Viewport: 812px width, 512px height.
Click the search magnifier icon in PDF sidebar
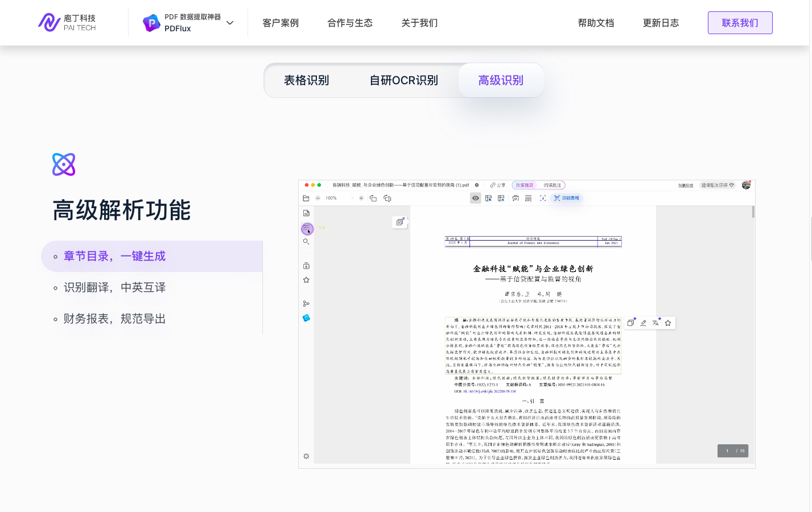click(x=306, y=242)
